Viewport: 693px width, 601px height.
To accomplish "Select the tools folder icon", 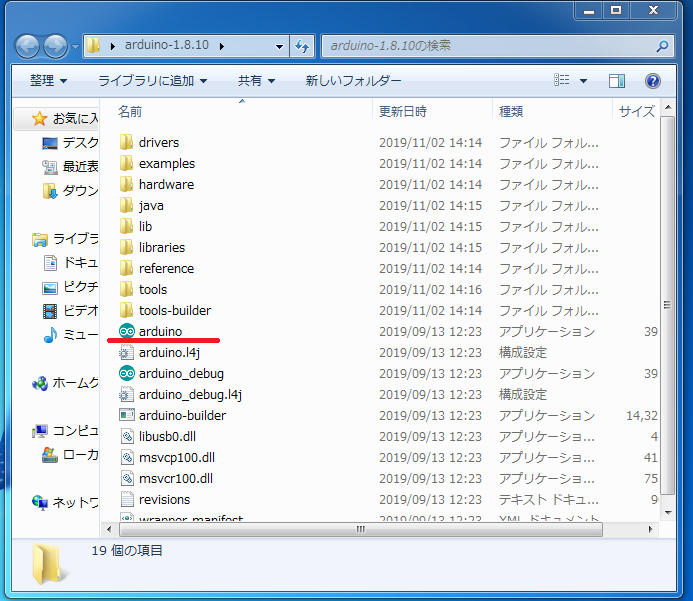I will (126, 289).
